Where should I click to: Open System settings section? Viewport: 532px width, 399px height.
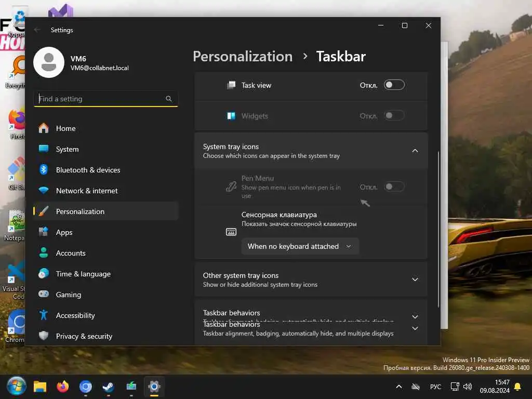pyautogui.click(x=105, y=149)
